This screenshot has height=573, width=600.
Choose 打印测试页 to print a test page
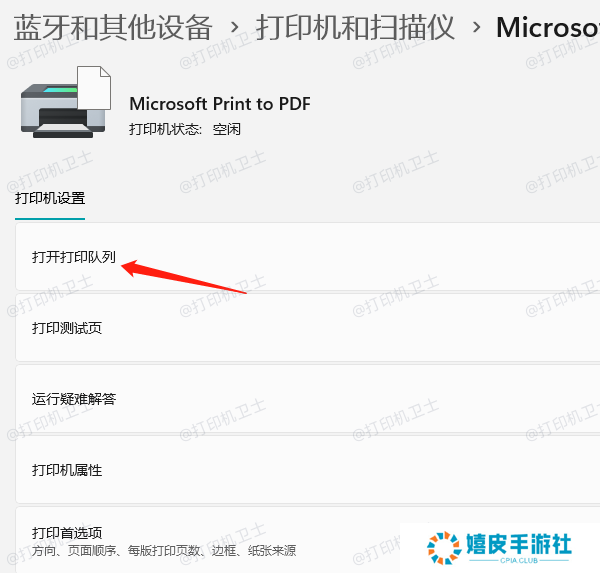[308, 328]
